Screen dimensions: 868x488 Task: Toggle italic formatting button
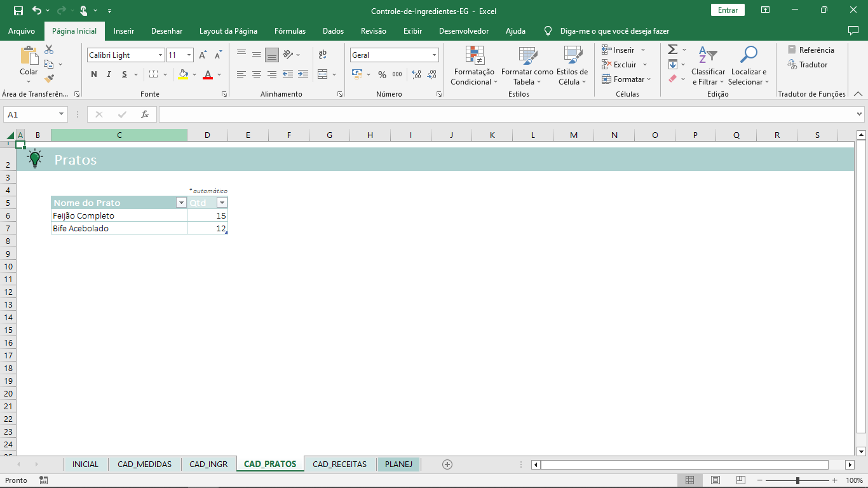click(x=109, y=74)
